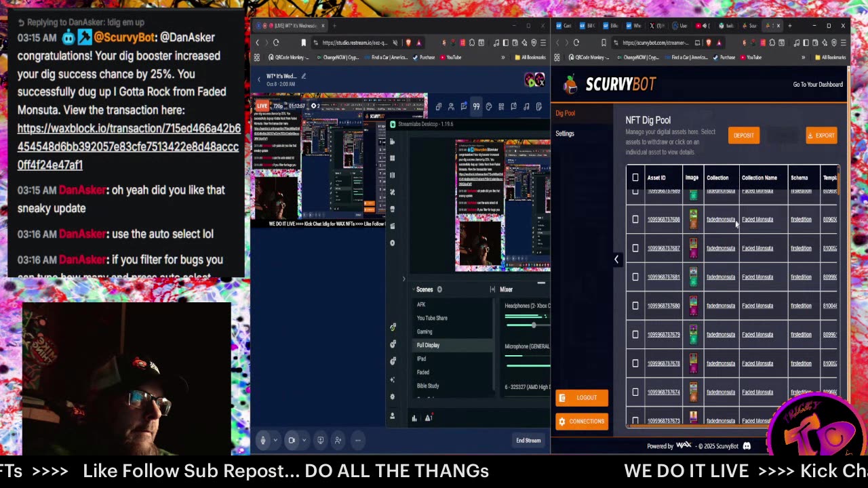Collapse the ScurvyBot sidebar with the arrow

tap(616, 260)
